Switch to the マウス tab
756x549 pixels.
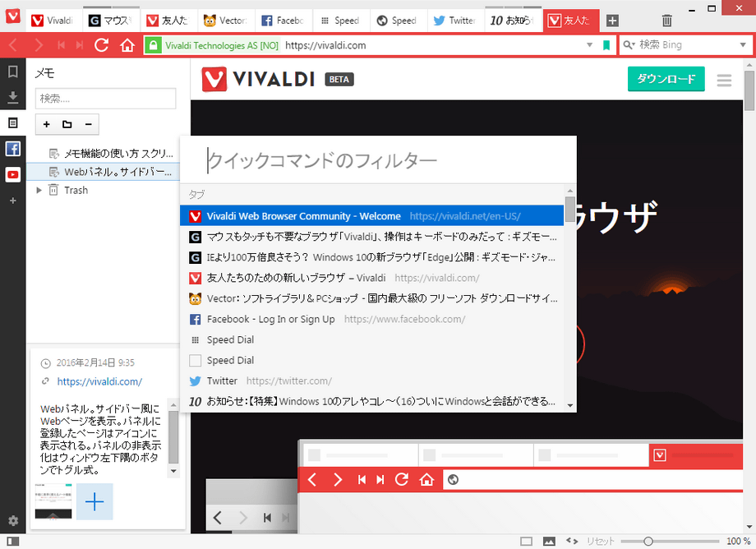point(111,21)
